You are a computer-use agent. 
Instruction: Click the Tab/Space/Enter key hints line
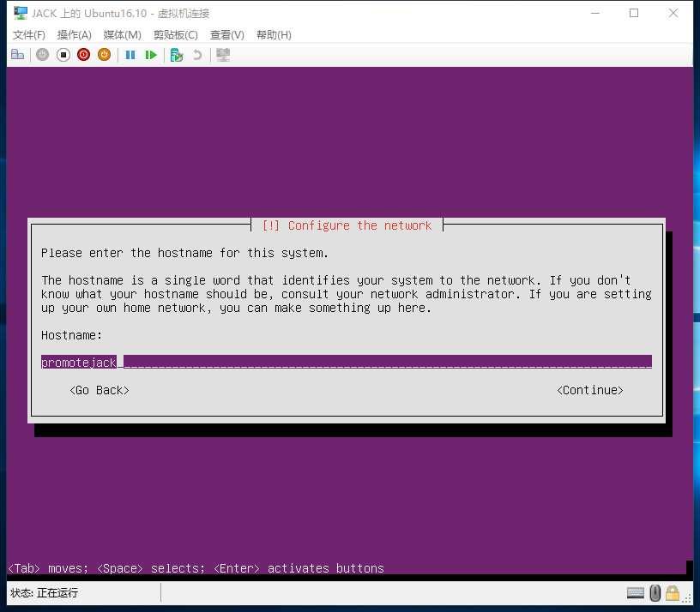click(x=196, y=568)
